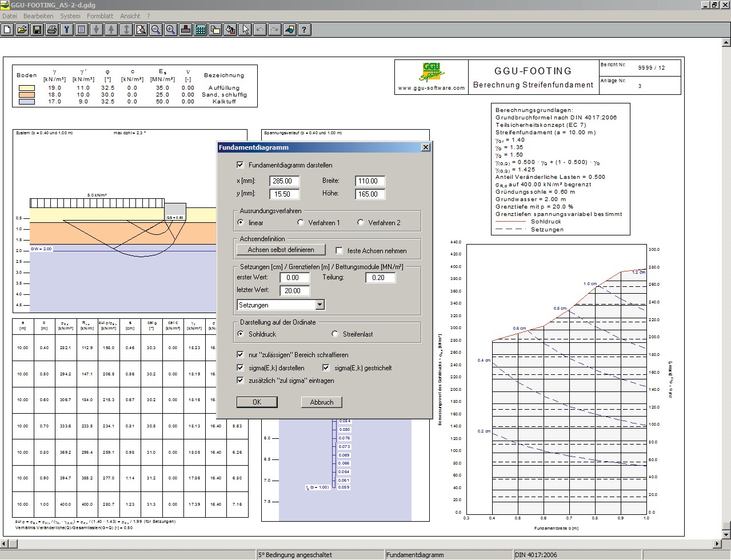Confirm dialog with OK button
The height and width of the screenshot is (560, 731).
[257, 402]
